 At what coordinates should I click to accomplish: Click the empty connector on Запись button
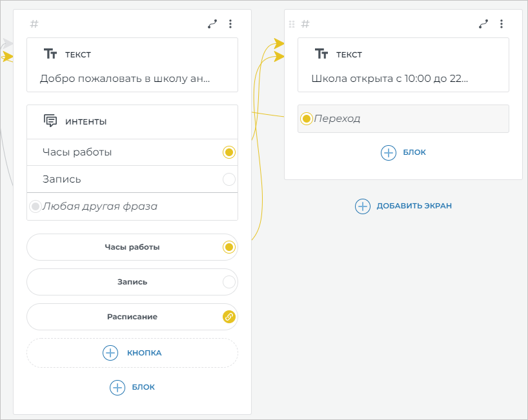click(228, 282)
